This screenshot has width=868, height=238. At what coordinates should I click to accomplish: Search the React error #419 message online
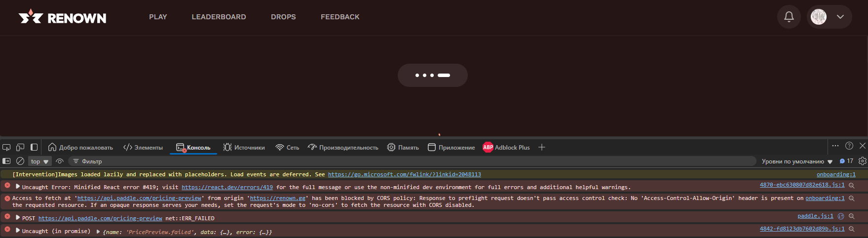tap(851, 185)
